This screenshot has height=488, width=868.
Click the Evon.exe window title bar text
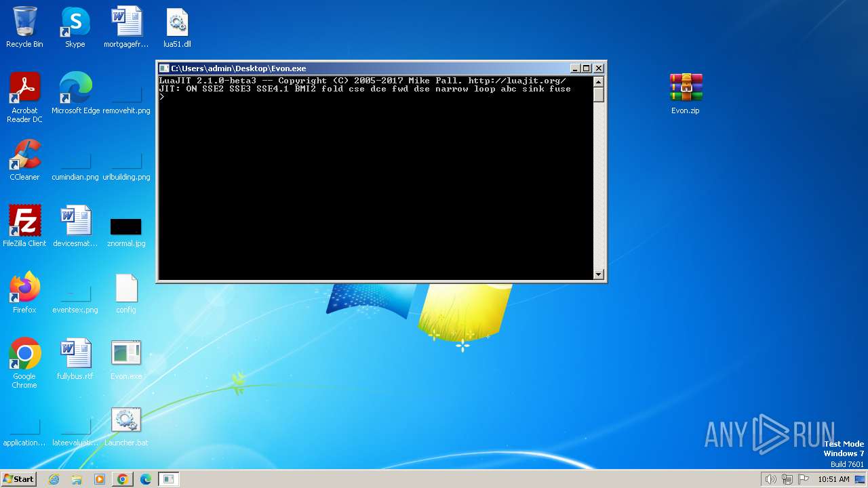tap(239, 68)
